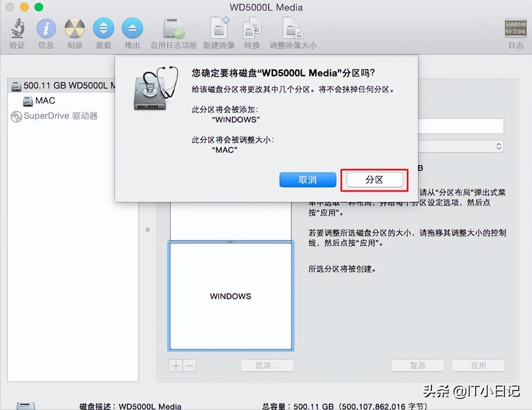Cancel the dialog with 取消 button
This screenshot has height=410, width=532.
[x=308, y=180]
